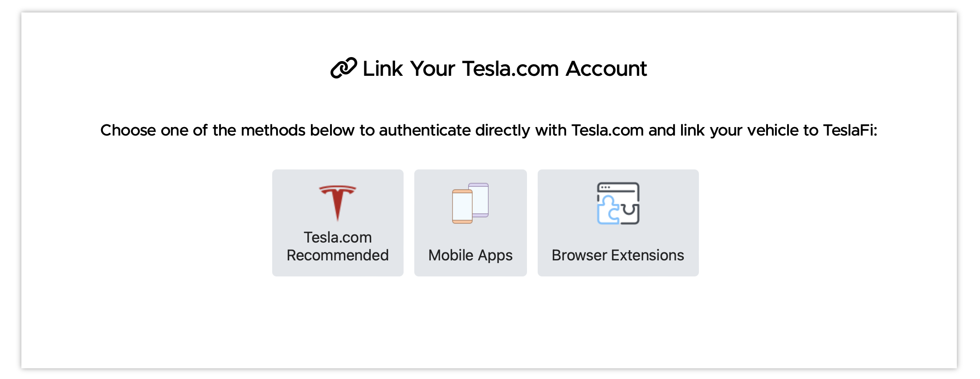
Task: Select the Tesla.com Recommended method tile
Action: tap(338, 222)
